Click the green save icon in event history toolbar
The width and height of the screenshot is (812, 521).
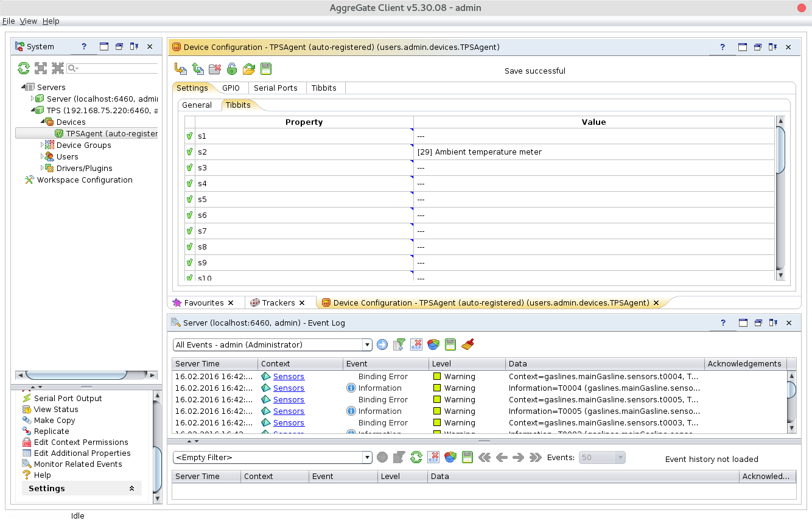pyautogui.click(x=467, y=458)
